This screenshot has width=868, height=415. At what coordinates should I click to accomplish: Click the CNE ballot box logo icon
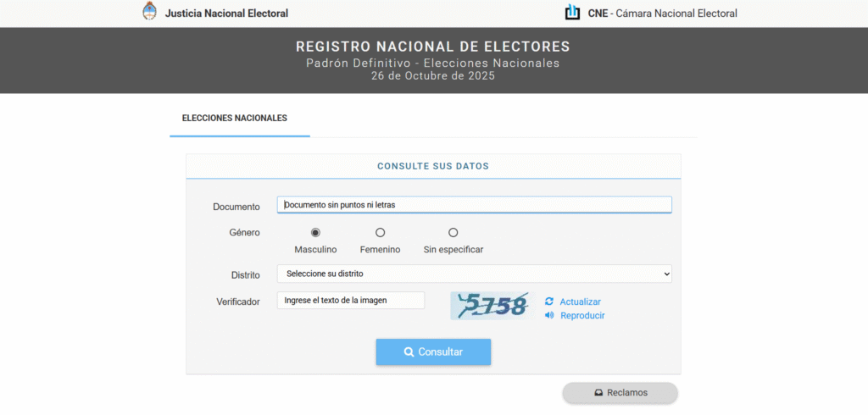[x=573, y=13]
